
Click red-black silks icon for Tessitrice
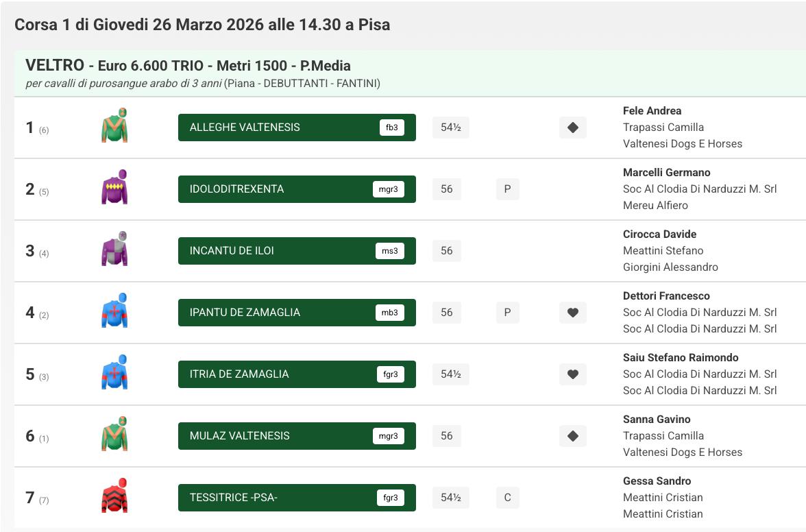click(114, 496)
